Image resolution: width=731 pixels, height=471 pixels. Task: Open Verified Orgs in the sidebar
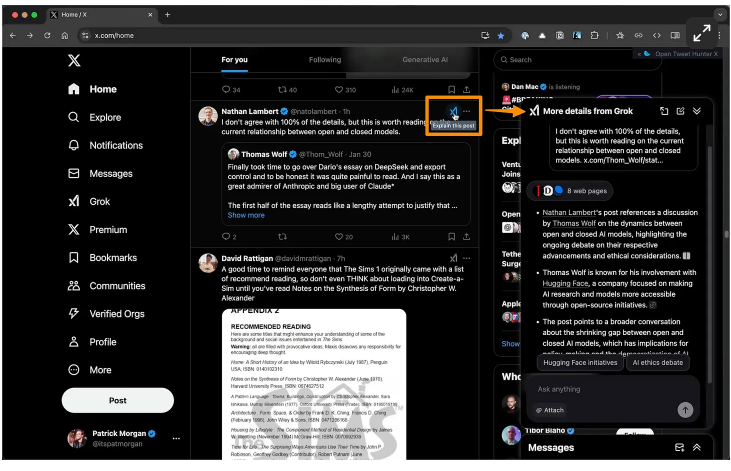(x=106, y=314)
